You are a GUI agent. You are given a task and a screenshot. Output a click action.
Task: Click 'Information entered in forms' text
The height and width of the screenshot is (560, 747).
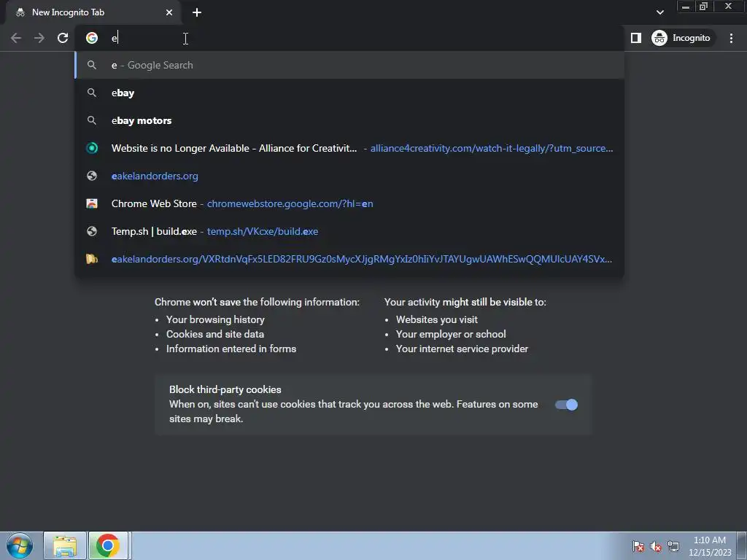pos(231,349)
